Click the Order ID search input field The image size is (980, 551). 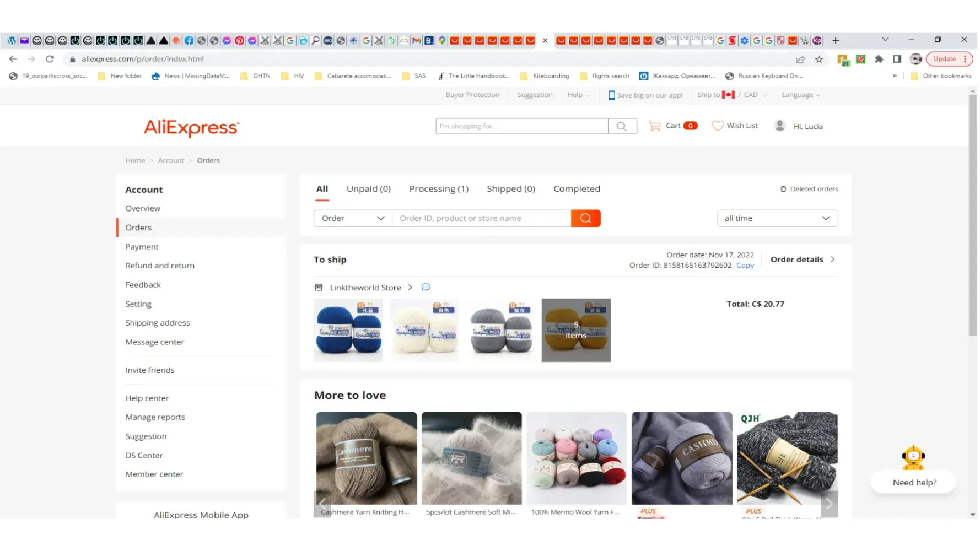[x=481, y=218]
